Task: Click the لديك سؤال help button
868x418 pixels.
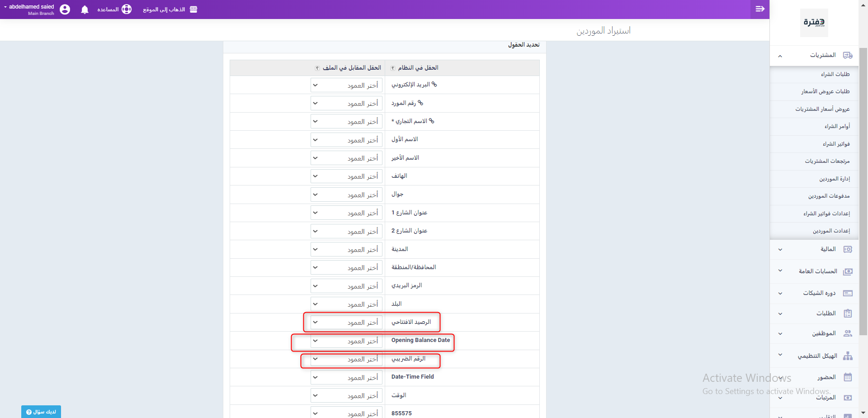Action: tap(41, 412)
